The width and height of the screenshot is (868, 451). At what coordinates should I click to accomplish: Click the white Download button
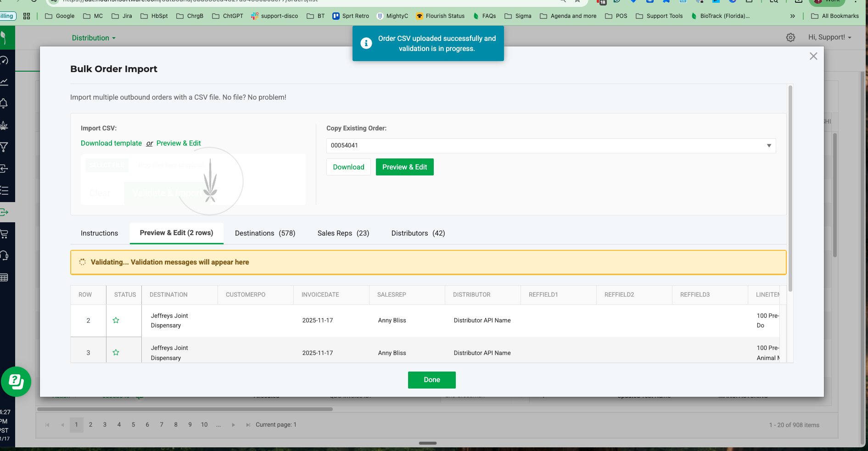tap(348, 167)
